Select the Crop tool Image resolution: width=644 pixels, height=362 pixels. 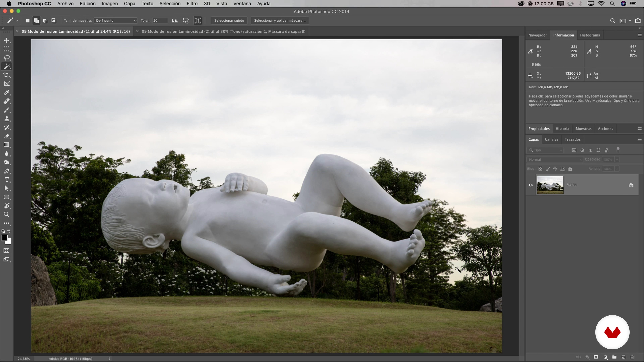click(7, 75)
